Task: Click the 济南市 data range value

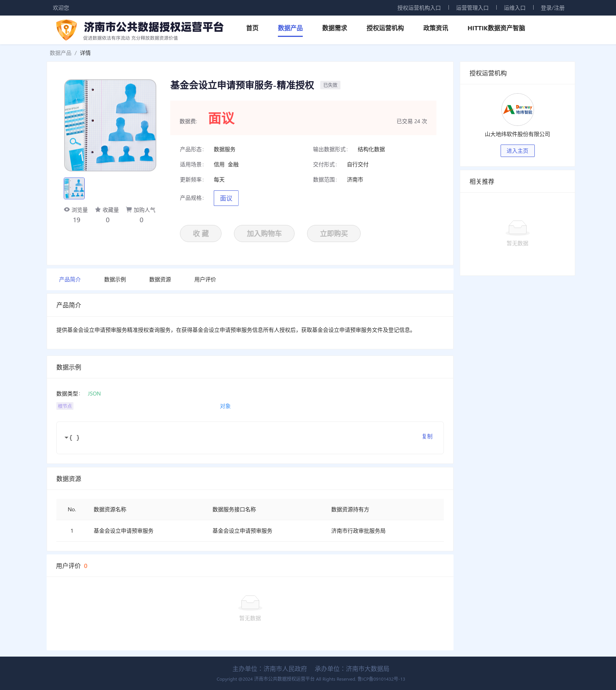Action: click(355, 179)
